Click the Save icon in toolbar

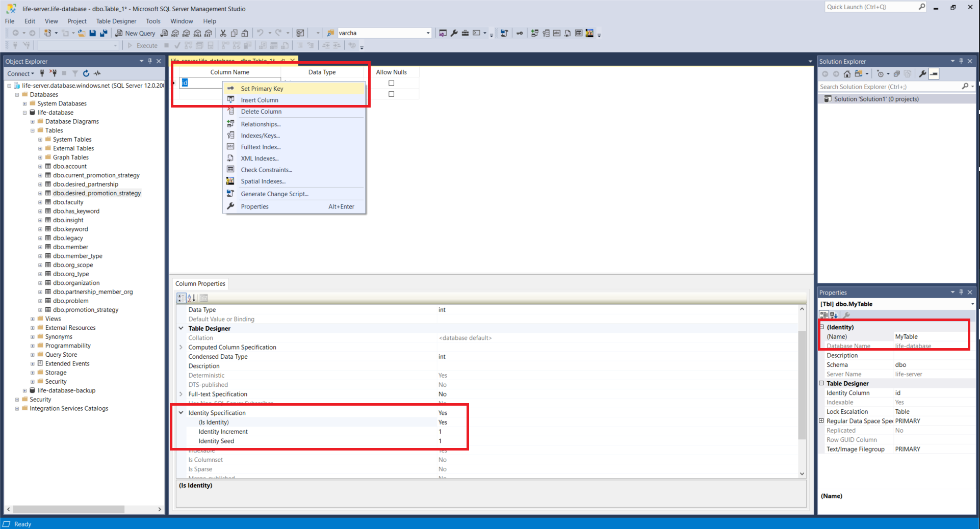93,33
